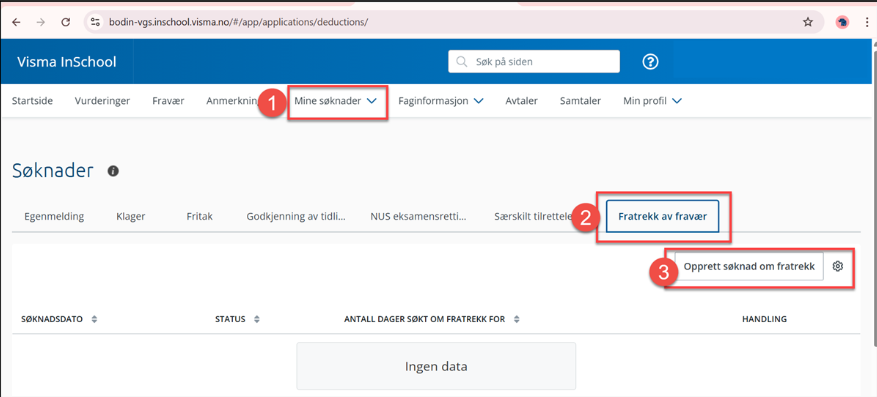Open browser three-dot menu
This screenshot has height=397, width=877.
(866, 22)
